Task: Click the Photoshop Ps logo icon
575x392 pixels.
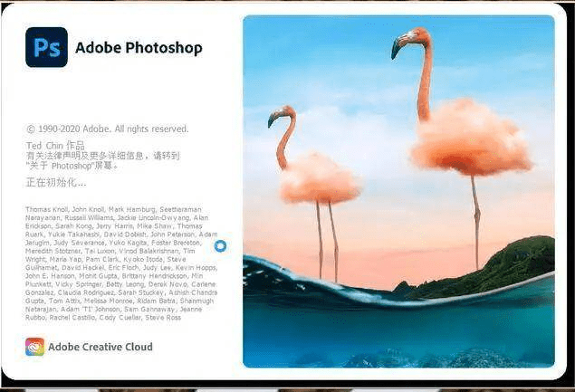Action: 46,47
